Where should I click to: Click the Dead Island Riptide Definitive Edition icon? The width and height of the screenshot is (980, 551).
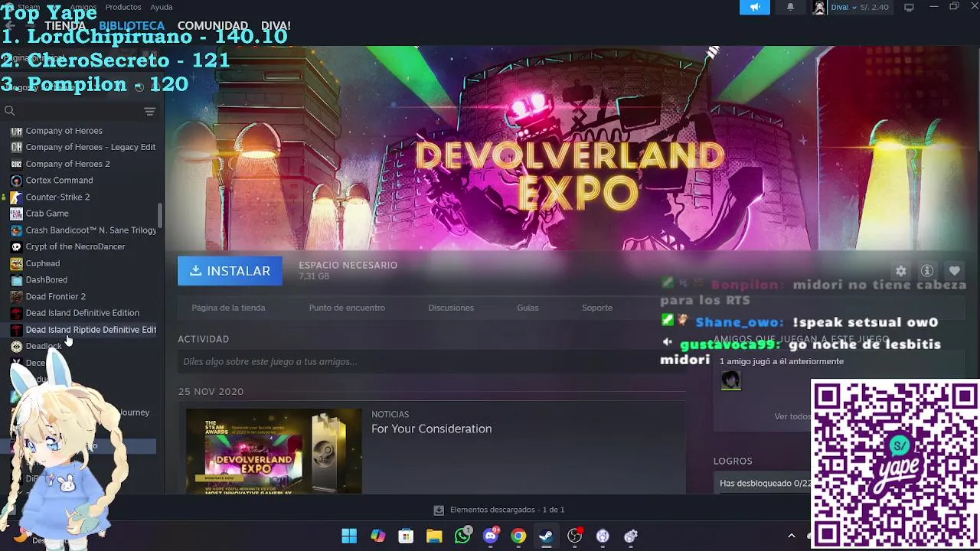[16, 330]
